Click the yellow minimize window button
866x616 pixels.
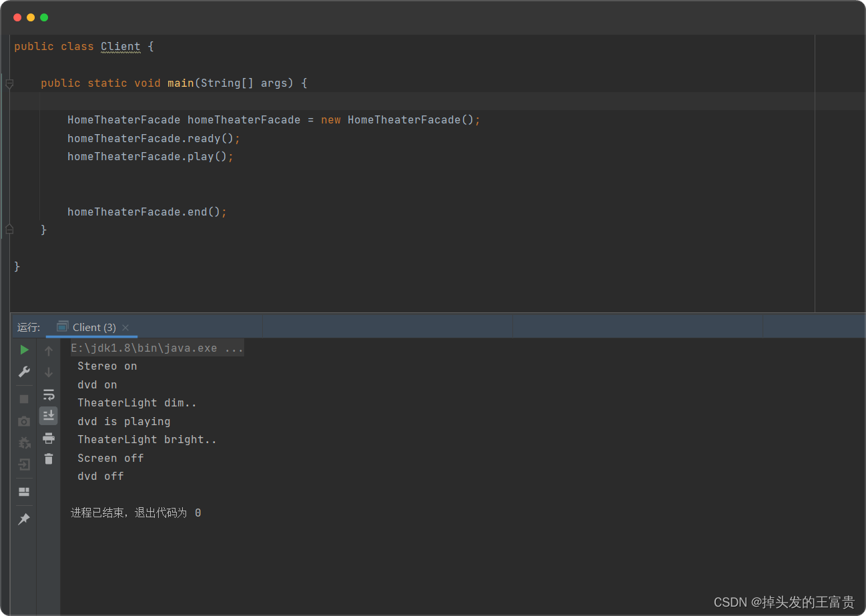(x=31, y=17)
